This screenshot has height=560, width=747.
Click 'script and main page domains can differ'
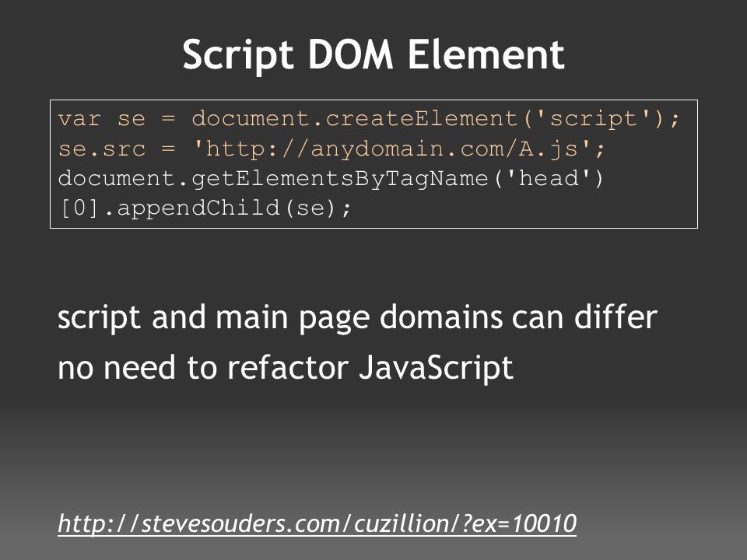(x=357, y=317)
